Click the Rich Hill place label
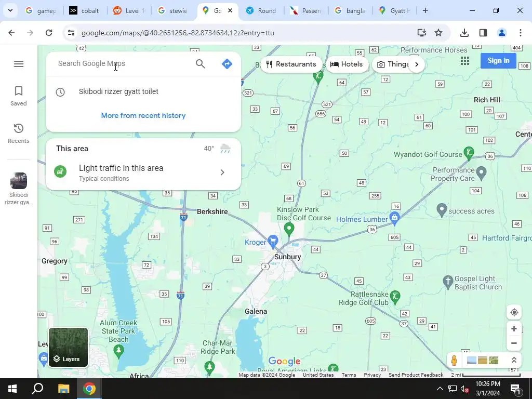 [487, 100]
